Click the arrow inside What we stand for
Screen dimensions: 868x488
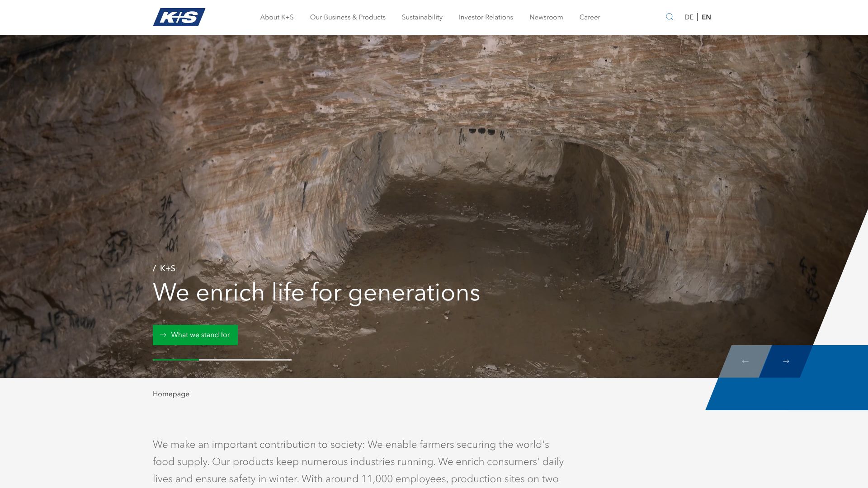point(163,335)
